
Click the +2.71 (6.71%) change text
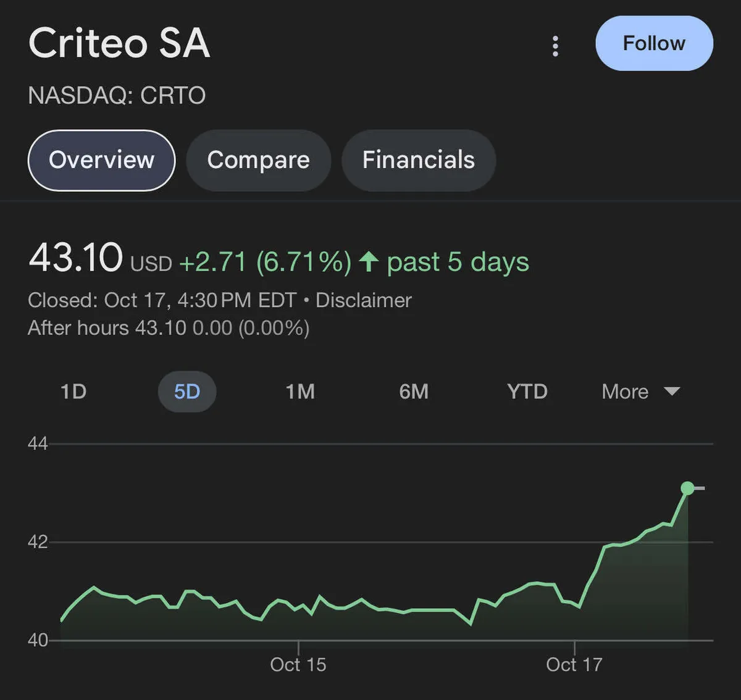[265, 262]
